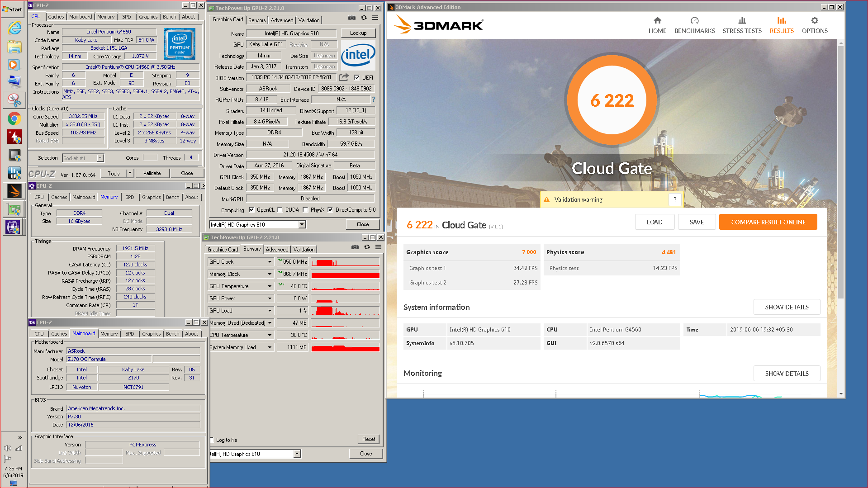
Task: Open the on-screen keyboard taskbar icon
Action: point(14,82)
